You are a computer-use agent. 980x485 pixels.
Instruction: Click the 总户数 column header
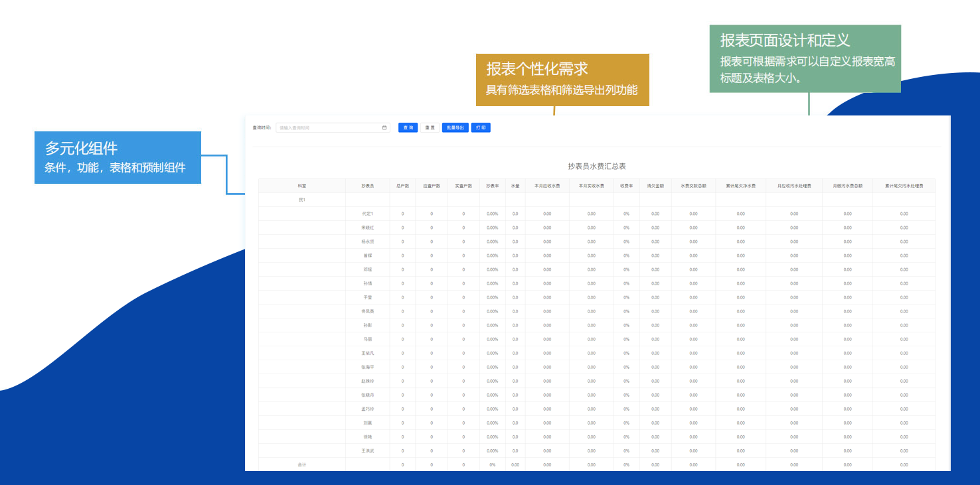tap(402, 186)
